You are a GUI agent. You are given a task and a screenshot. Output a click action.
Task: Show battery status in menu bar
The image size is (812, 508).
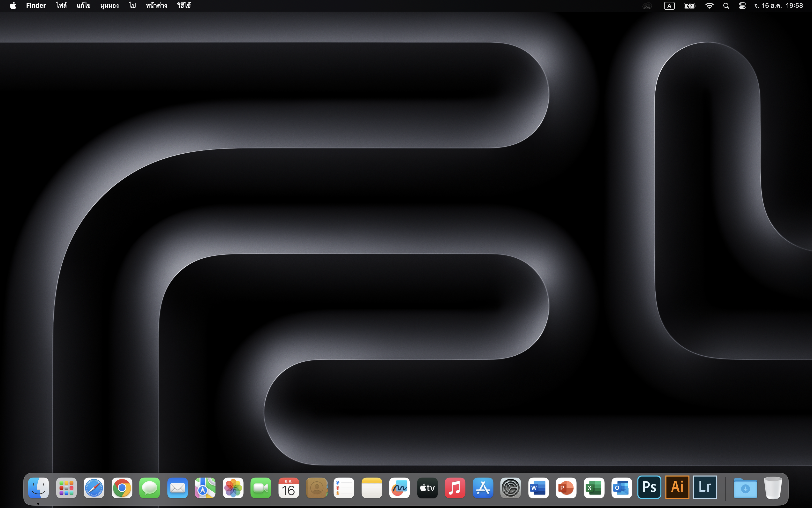coord(690,6)
